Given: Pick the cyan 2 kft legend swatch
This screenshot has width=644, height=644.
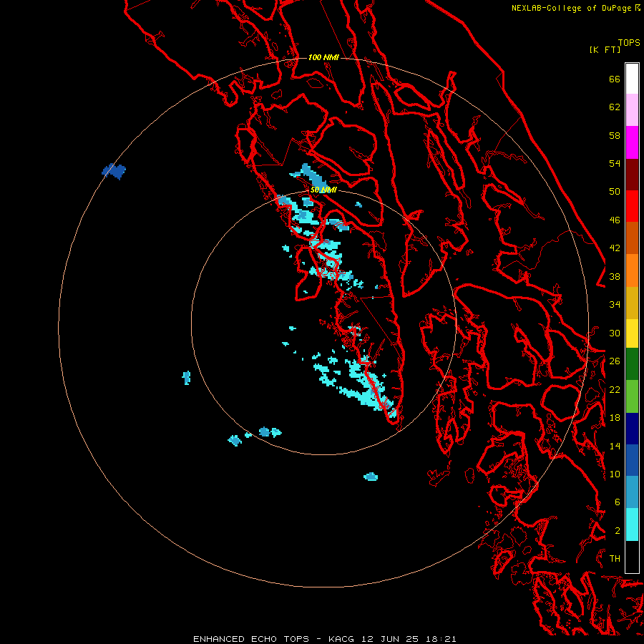Looking at the screenshot, I should (632, 525).
